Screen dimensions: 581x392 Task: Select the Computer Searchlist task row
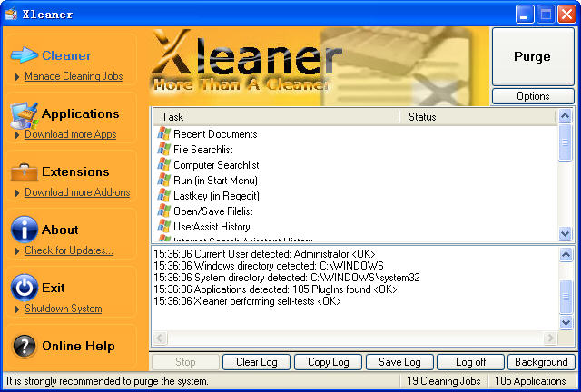coord(355,164)
